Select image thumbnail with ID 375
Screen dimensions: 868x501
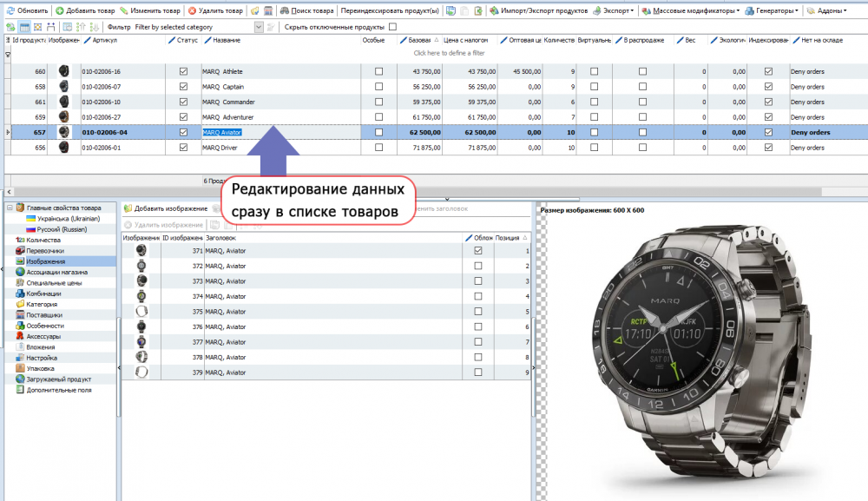pos(141,311)
